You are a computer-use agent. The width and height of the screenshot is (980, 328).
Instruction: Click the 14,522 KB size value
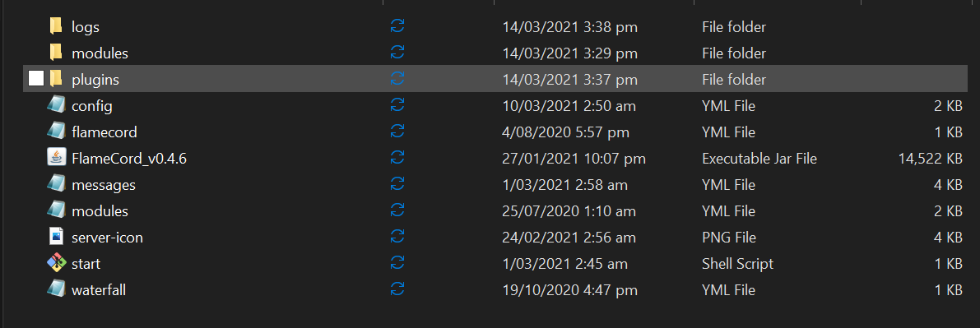click(x=930, y=159)
